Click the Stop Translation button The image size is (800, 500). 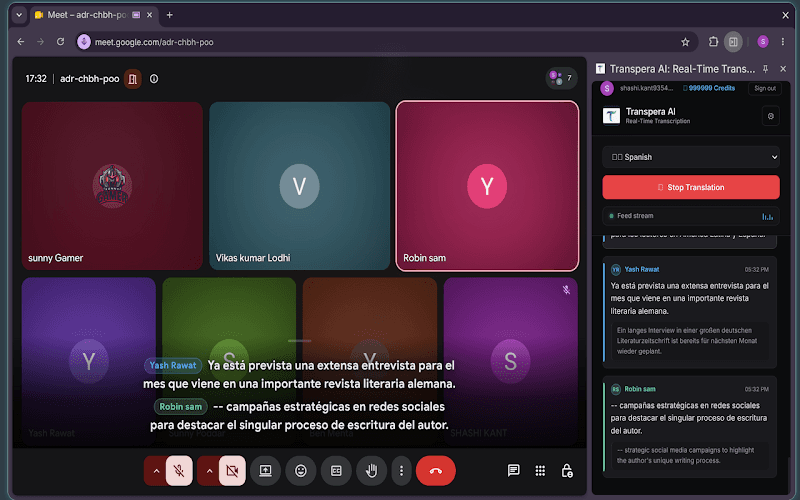click(x=691, y=187)
